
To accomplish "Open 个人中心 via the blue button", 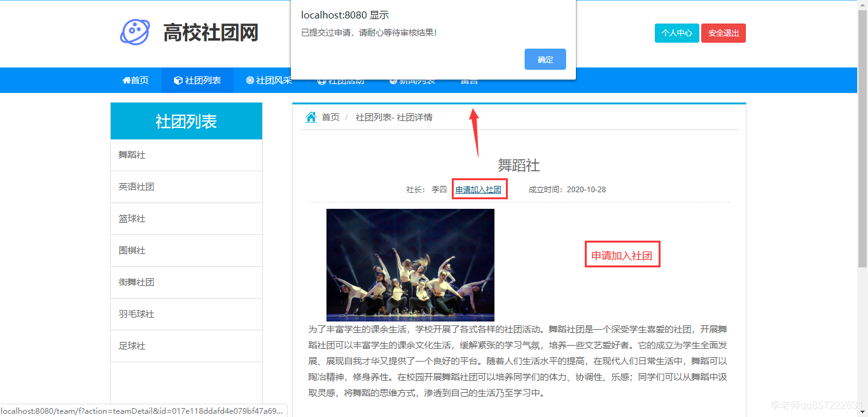I will pyautogui.click(x=676, y=32).
